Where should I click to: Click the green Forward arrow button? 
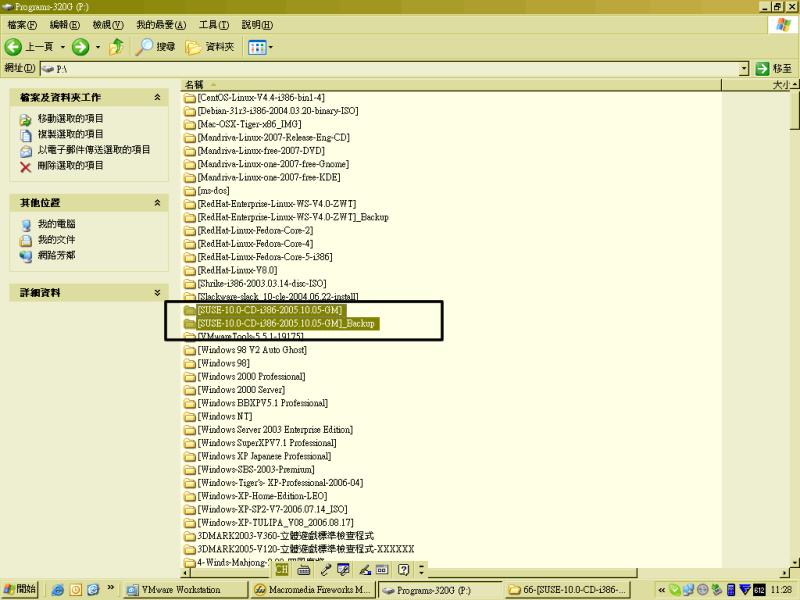coord(80,47)
